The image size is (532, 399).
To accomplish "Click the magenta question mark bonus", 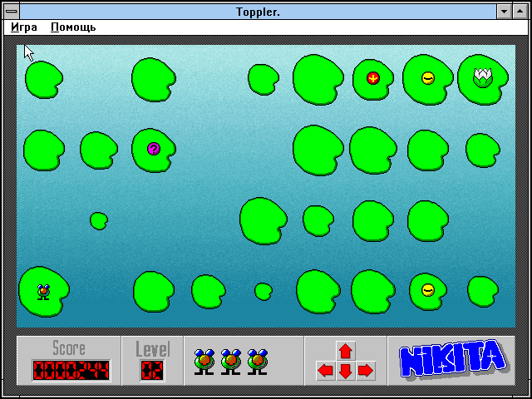I will coord(154,149).
